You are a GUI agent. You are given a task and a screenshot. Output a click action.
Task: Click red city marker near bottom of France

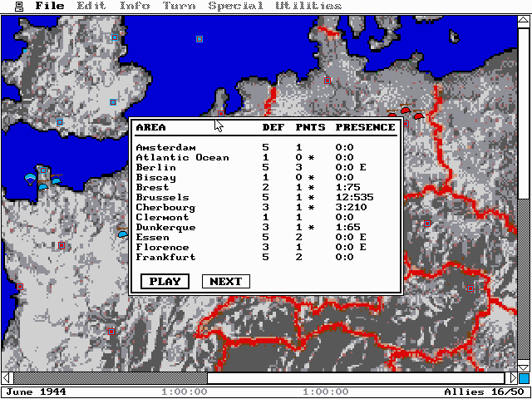(x=111, y=332)
